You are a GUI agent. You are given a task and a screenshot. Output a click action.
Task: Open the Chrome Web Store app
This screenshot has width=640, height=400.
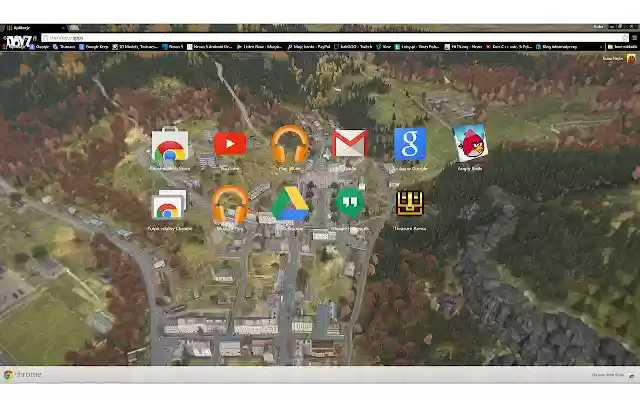[x=170, y=146]
